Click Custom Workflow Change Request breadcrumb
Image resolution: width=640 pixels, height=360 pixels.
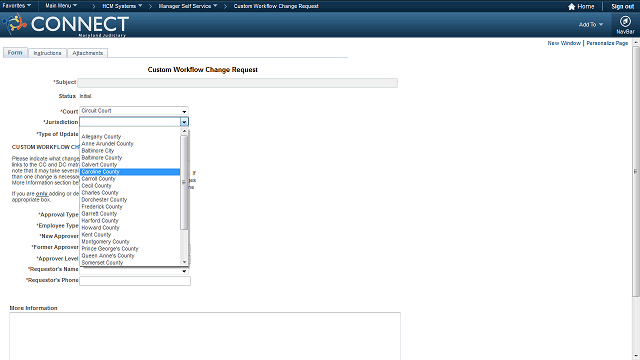coord(276,6)
